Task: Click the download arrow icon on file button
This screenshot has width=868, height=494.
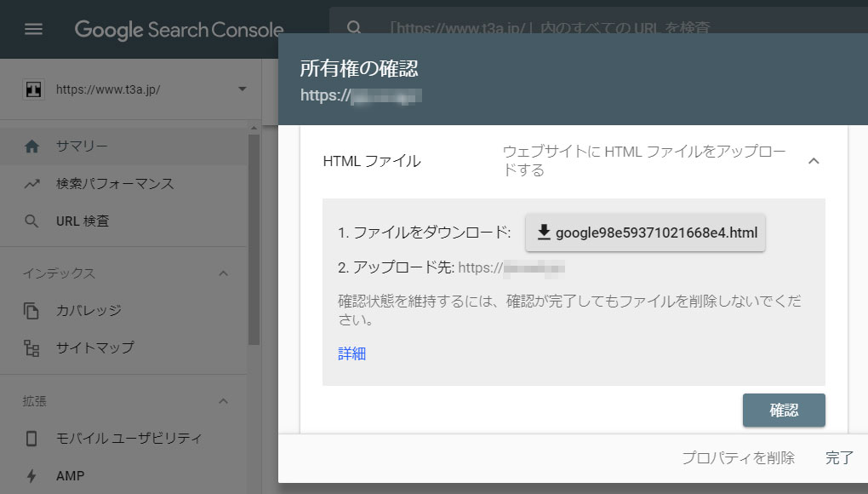Action: (x=544, y=232)
